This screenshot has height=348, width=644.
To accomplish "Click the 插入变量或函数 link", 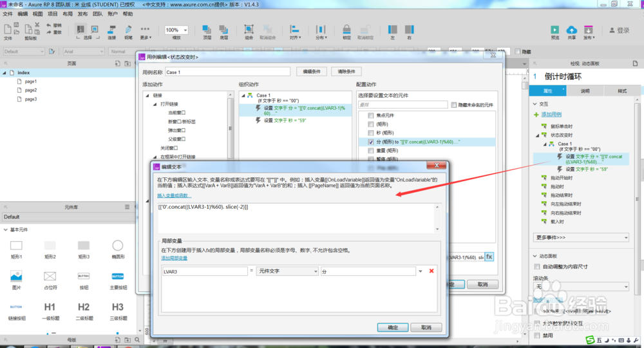I will 173,195.
